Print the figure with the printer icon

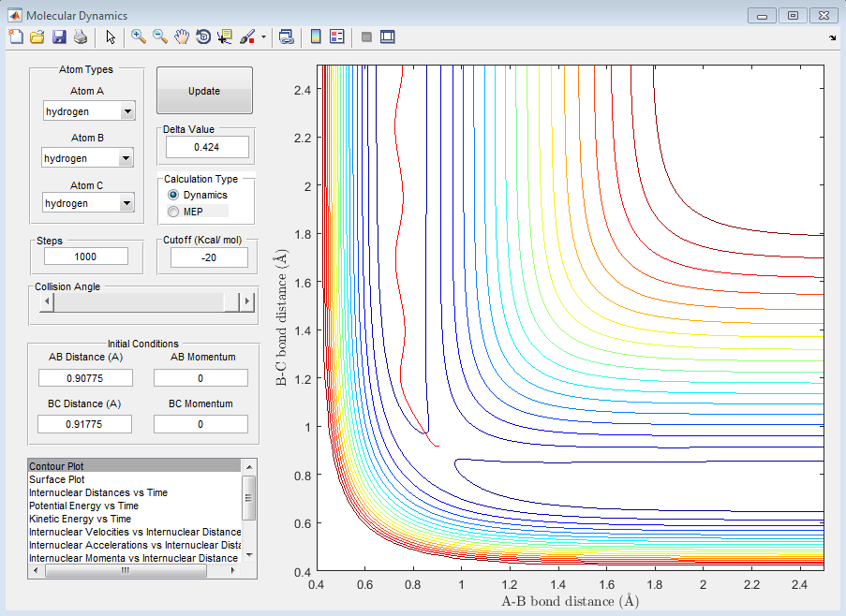(81, 37)
